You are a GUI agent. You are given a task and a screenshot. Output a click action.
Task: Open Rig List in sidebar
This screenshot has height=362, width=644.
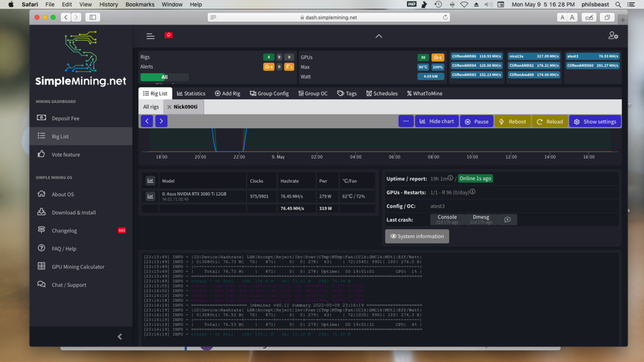click(81, 136)
